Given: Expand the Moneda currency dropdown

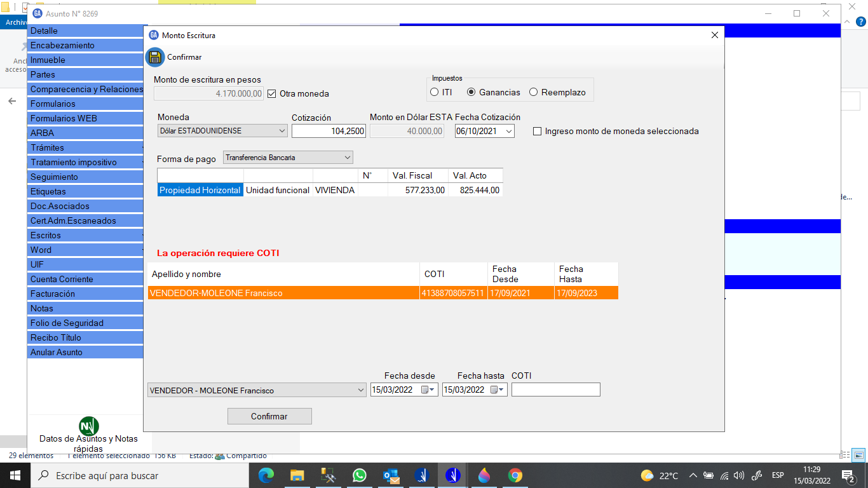Looking at the screenshot, I should click(282, 131).
